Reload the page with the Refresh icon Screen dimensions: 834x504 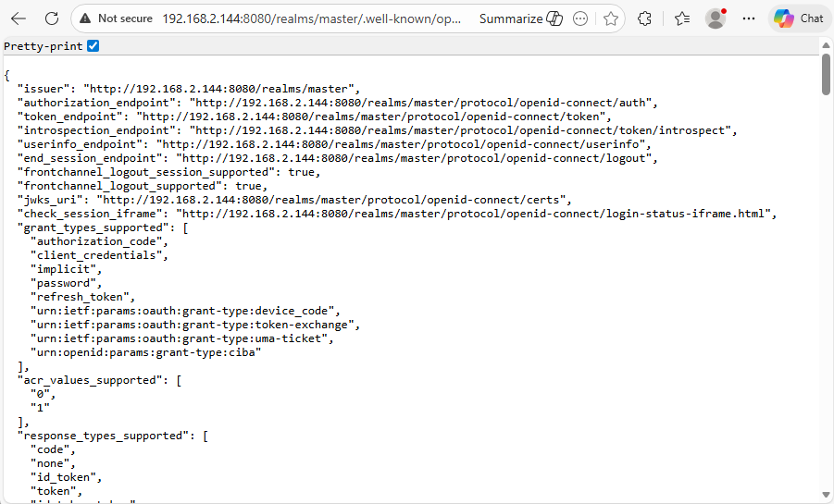[52, 18]
